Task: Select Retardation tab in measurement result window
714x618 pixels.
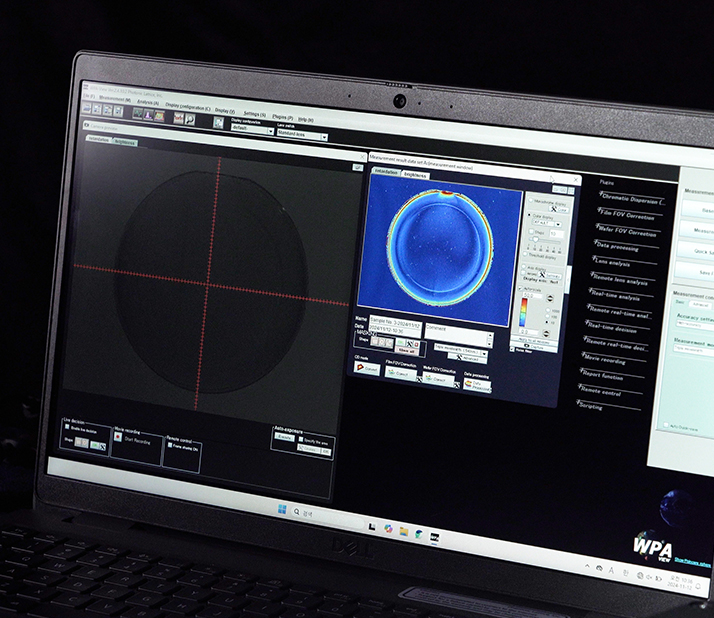Action: tap(386, 172)
